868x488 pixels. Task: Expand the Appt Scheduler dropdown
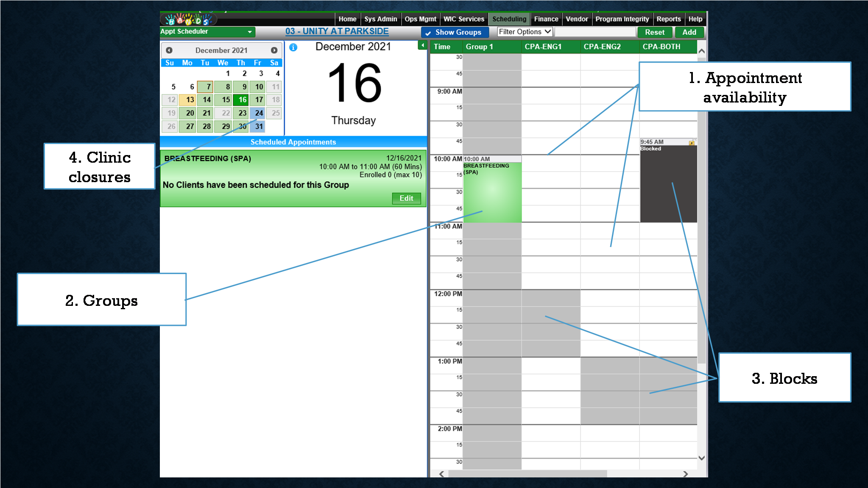click(x=249, y=32)
